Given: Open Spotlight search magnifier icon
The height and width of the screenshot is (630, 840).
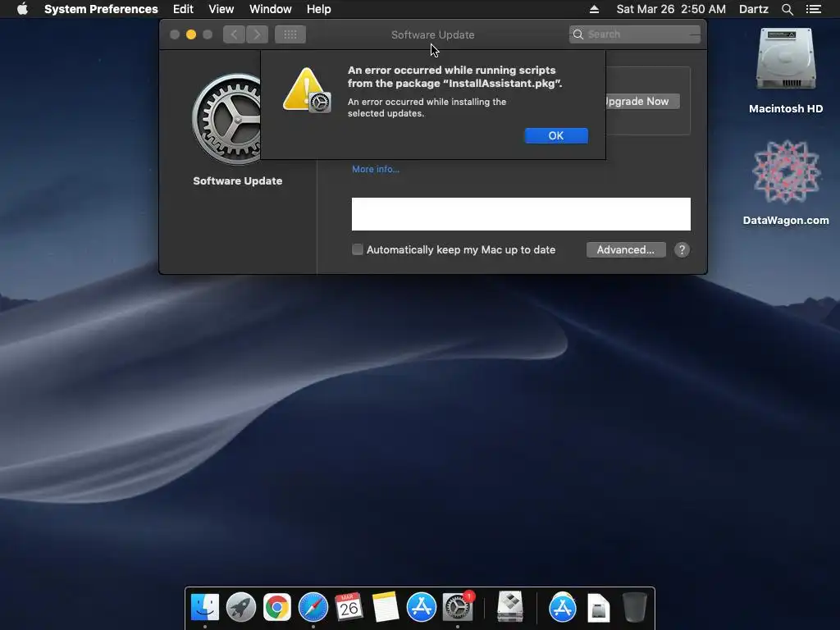Looking at the screenshot, I should tap(787, 9).
